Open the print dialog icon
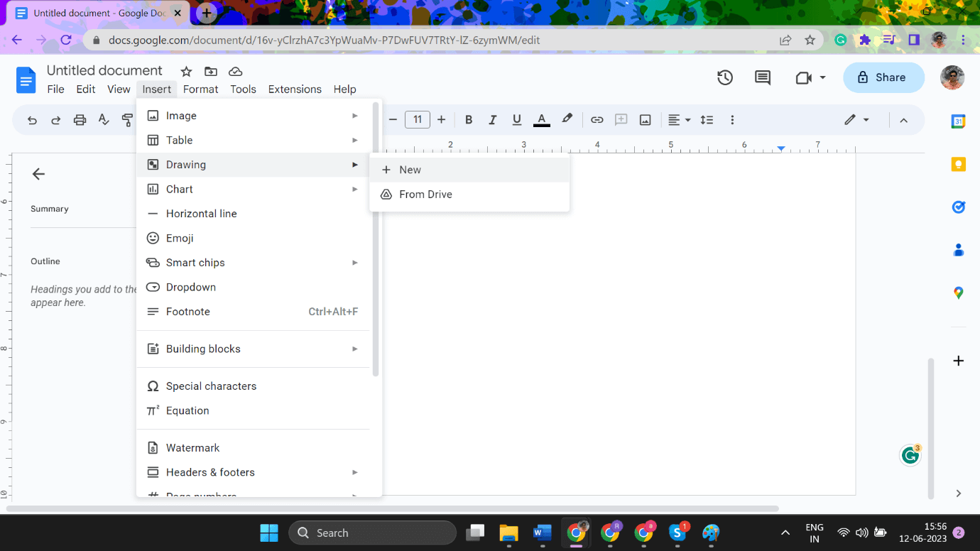980x551 pixels. click(x=79, y=119)
